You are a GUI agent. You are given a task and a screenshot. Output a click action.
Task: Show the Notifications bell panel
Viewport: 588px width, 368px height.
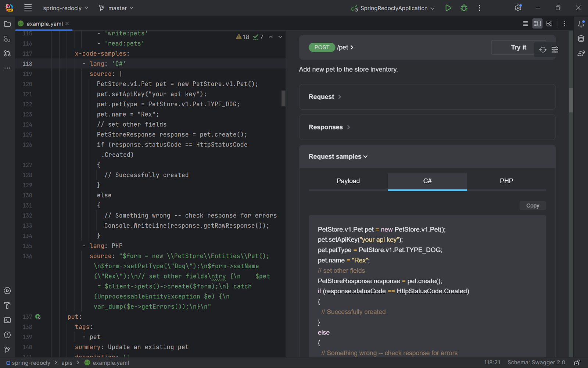(x=581, y=24)
